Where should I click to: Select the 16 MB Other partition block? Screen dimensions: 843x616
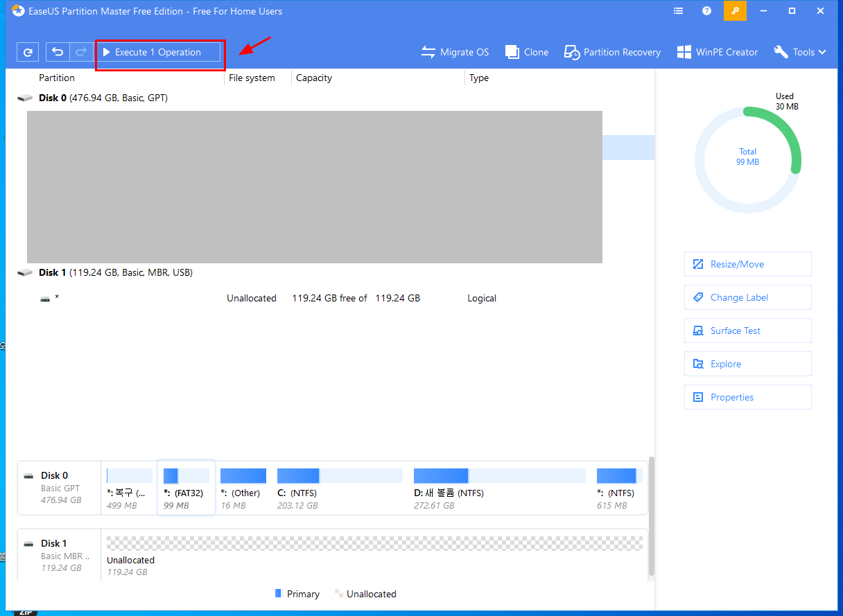pyautogui.click(x=243, y=489)
